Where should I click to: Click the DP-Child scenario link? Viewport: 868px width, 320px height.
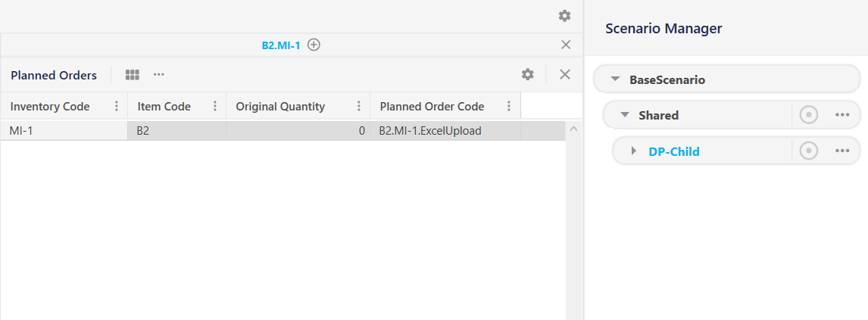[674, 151]
